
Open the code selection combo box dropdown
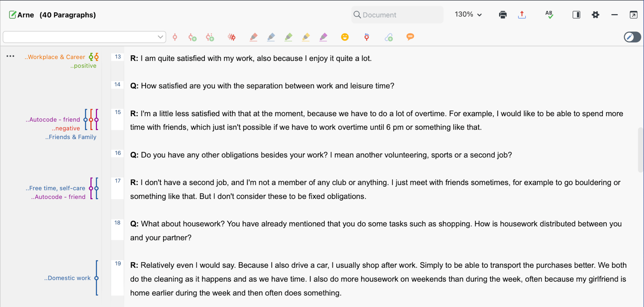[x=84, y=37]
